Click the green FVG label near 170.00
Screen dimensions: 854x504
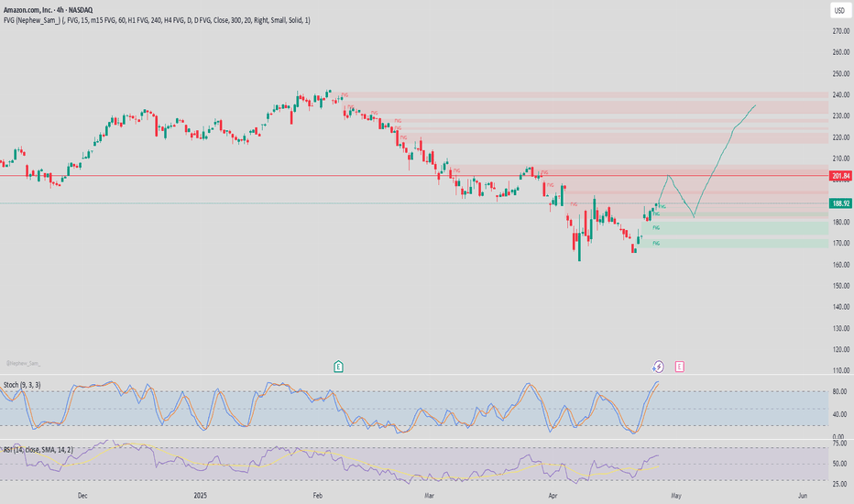coord(656,243)
